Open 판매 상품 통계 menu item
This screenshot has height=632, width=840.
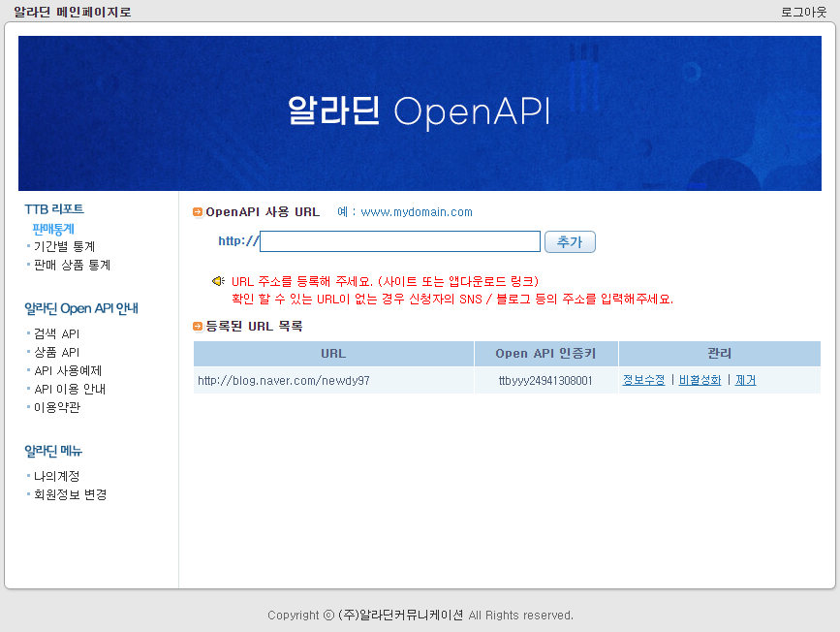(72, 265)
